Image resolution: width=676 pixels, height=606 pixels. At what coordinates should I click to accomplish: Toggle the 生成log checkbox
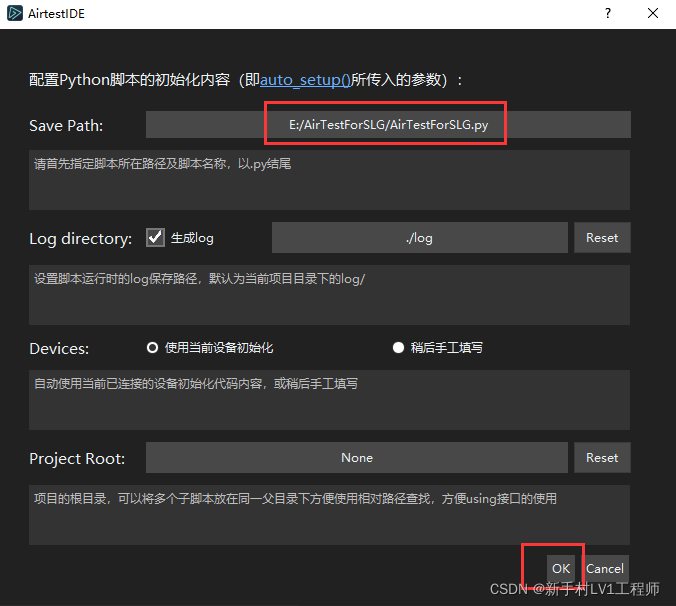pos(155,237)
